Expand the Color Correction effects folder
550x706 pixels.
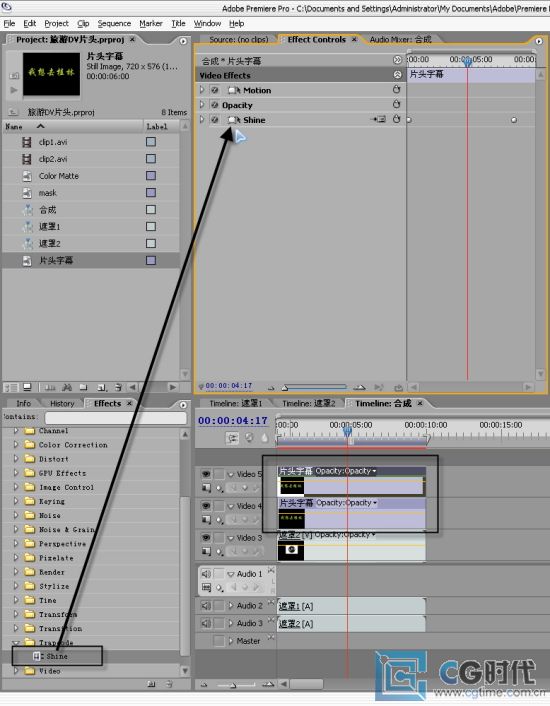click(16, 445)
